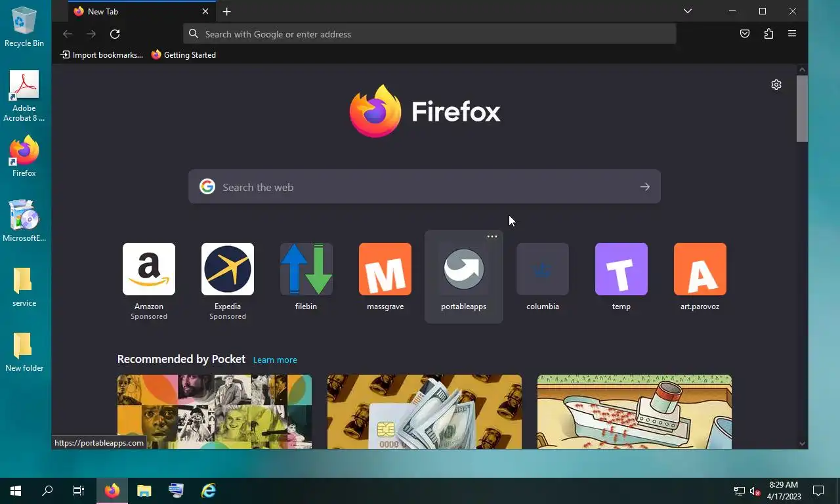Click the search submit arrow

click(645, 187)
